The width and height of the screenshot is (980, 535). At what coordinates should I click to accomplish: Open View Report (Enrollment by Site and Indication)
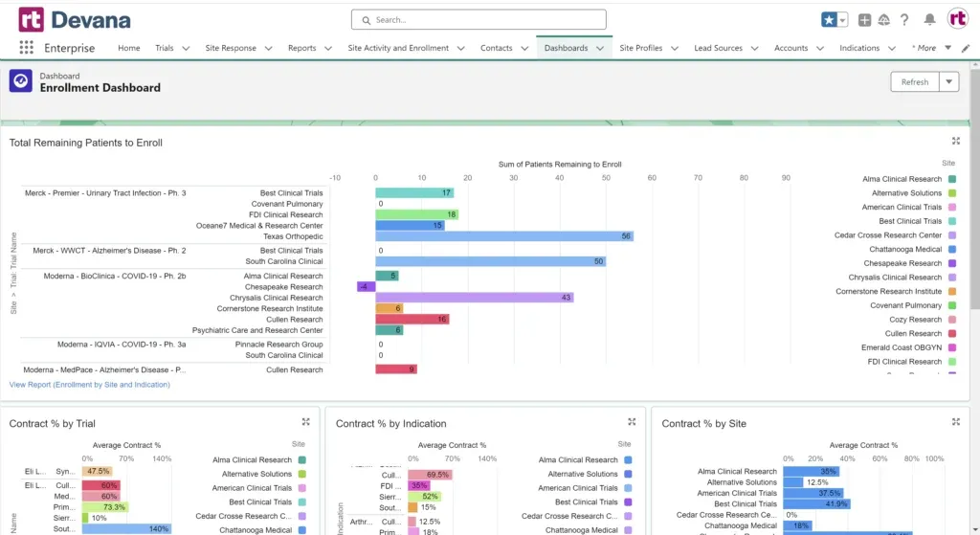(89, 385)
